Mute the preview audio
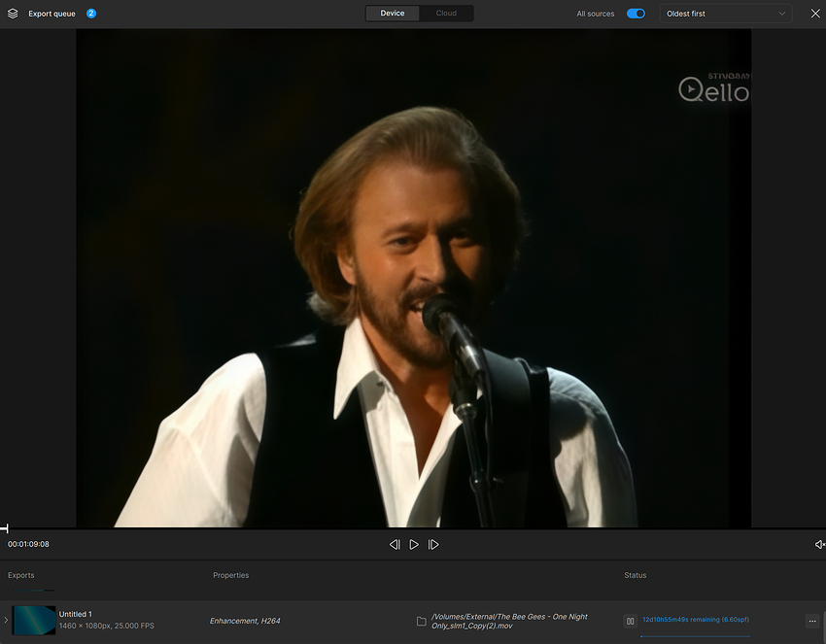 click(819, 545)
